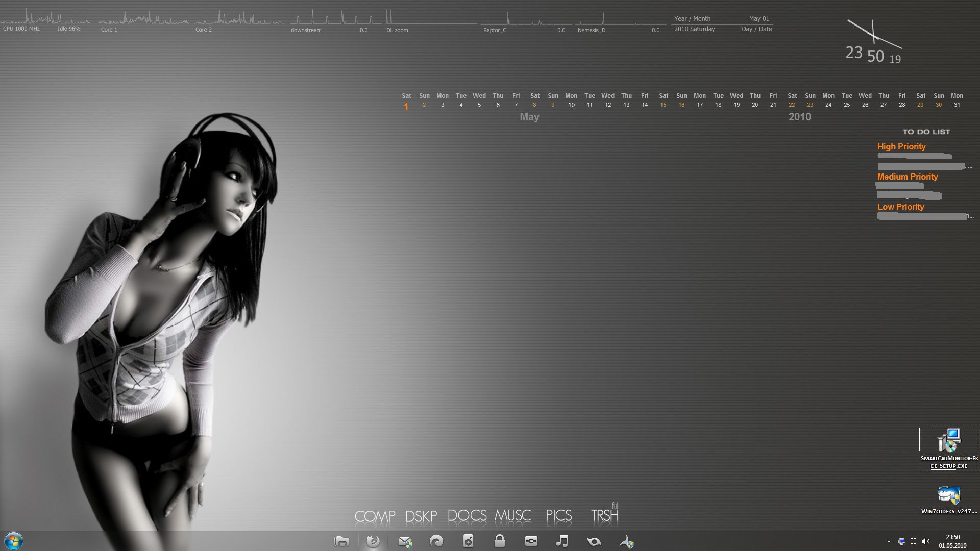This screenshot has width=980, height=551.
Task: Open the TRSH recycle bin launcher
Action: coord(605,515)
